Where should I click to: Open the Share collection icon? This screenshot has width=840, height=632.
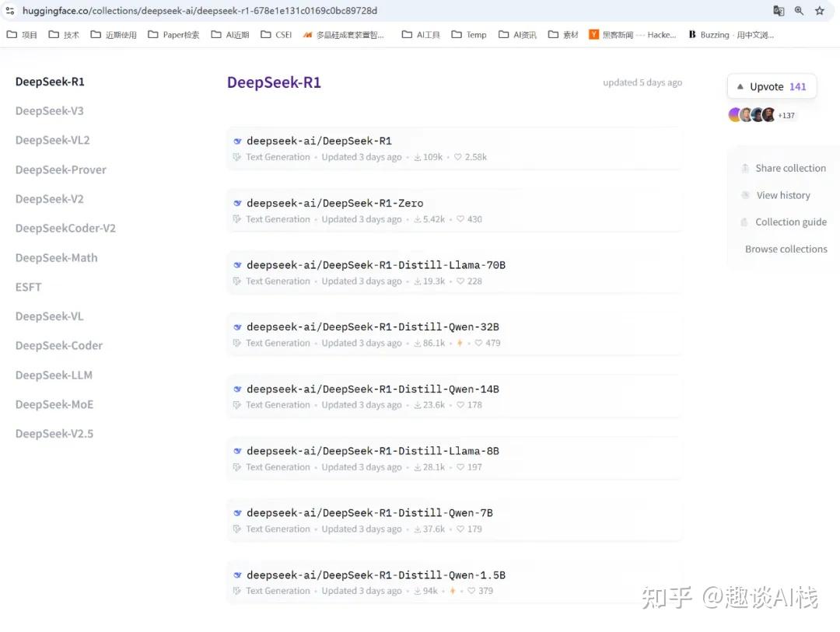(744, 168)
